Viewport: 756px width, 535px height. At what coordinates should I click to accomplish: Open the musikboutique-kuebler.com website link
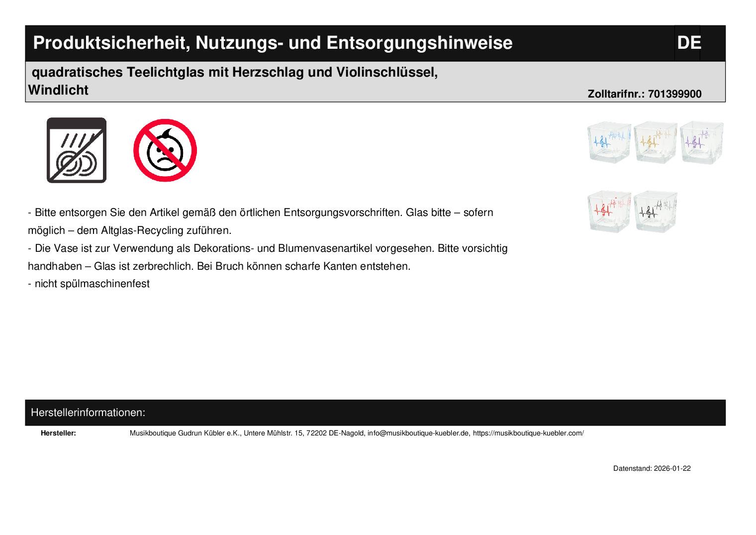[528, 433]
